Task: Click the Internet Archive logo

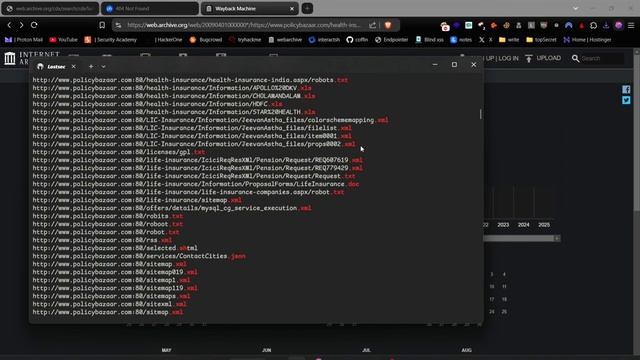Action: coord(10,58)
